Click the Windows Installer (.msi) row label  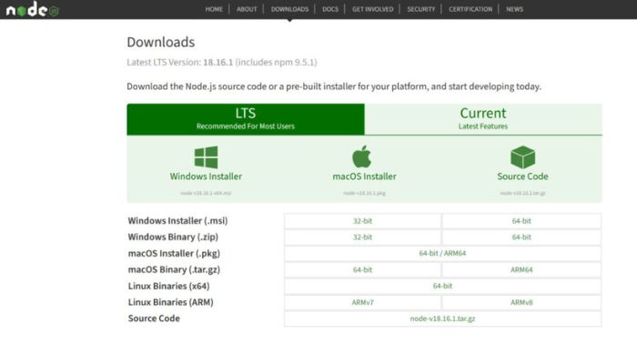point(178,220)
